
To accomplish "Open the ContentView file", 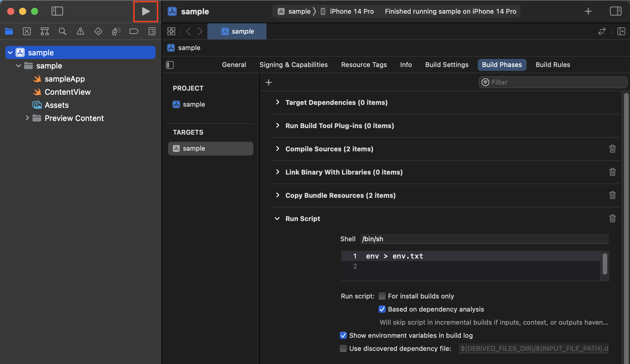I will point(67,92).
